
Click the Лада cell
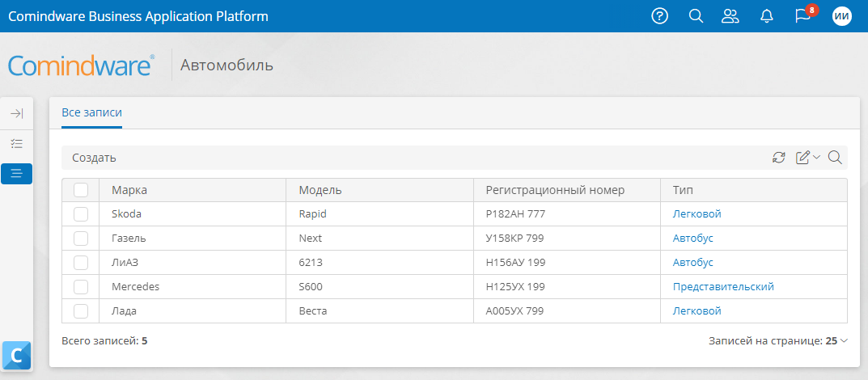(193, 311)
